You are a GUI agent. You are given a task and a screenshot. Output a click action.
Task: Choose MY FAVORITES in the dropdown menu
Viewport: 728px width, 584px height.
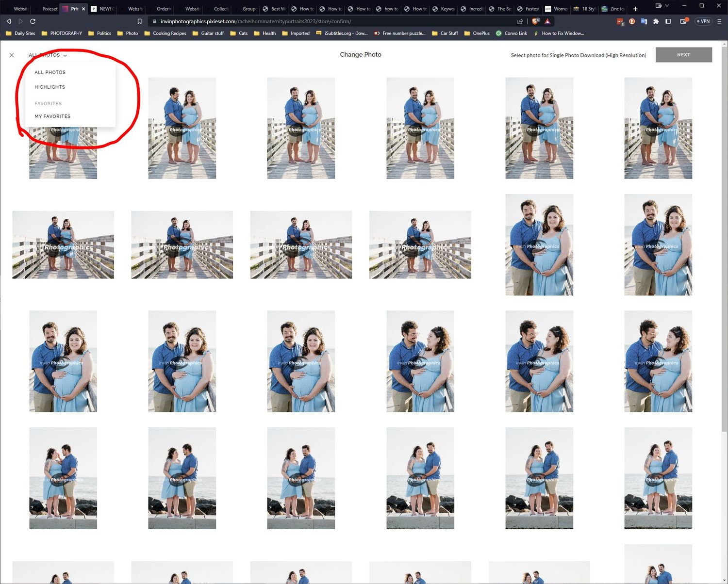tap(52, 116)
